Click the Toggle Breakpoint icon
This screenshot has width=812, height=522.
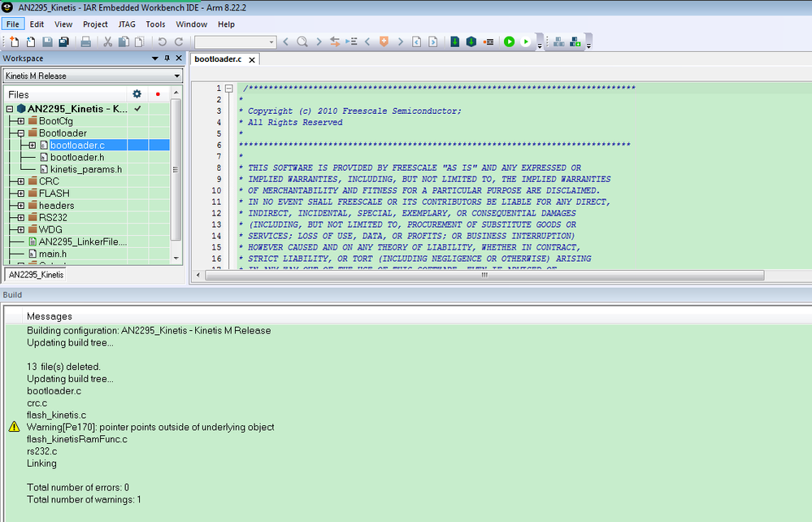click(x=488, y=42)
